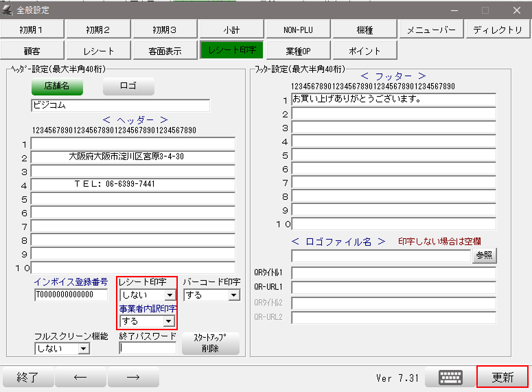Click 参照 to browse logo file
The width and height of the screenshot is (532, 392).
click(x=484, y=256)
